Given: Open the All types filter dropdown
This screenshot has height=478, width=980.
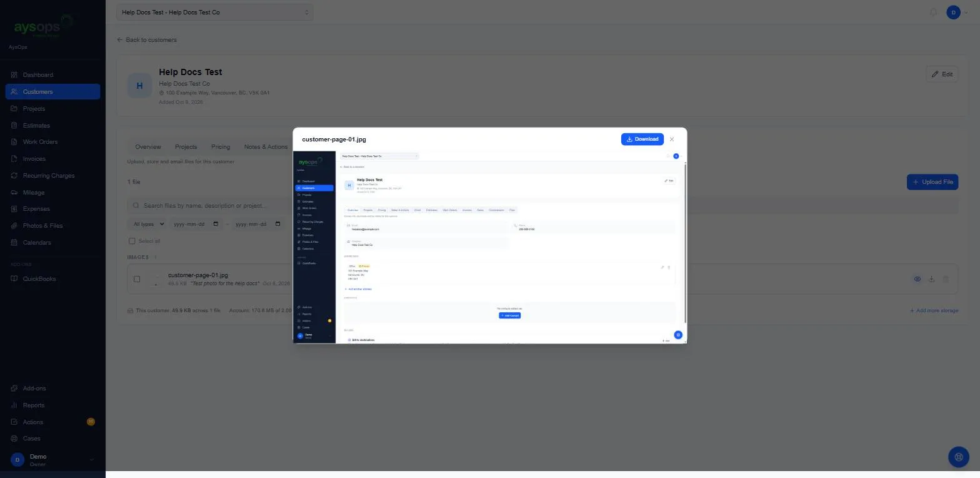Looking at the screenshot, I should (147, 224).
